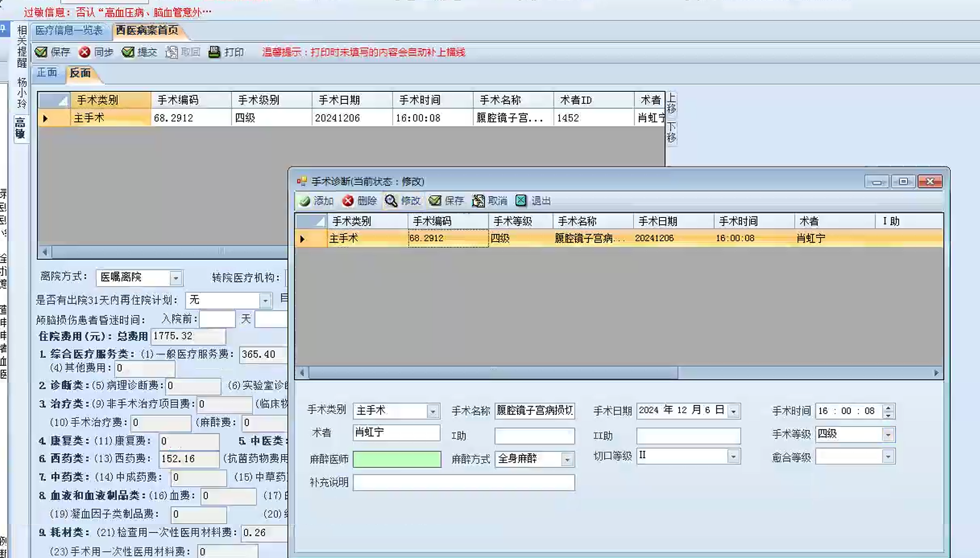
Task: Click the red 删除 delete icon
Action: 348,201
